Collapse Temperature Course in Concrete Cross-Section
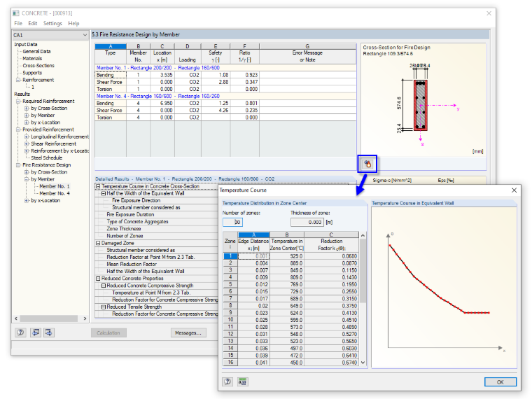The height and width of the screenshot is (399, 532). click(98, 186)
